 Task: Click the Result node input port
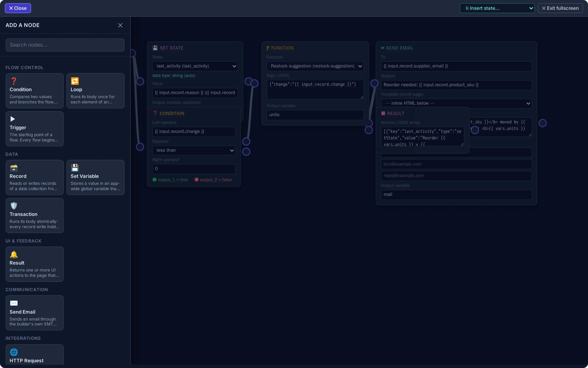pos(369,130)
